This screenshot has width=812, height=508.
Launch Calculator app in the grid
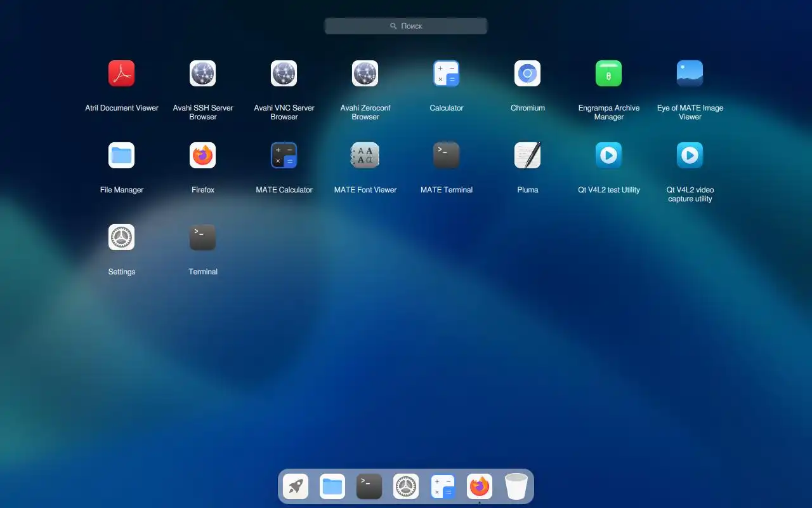click(446, 74)
